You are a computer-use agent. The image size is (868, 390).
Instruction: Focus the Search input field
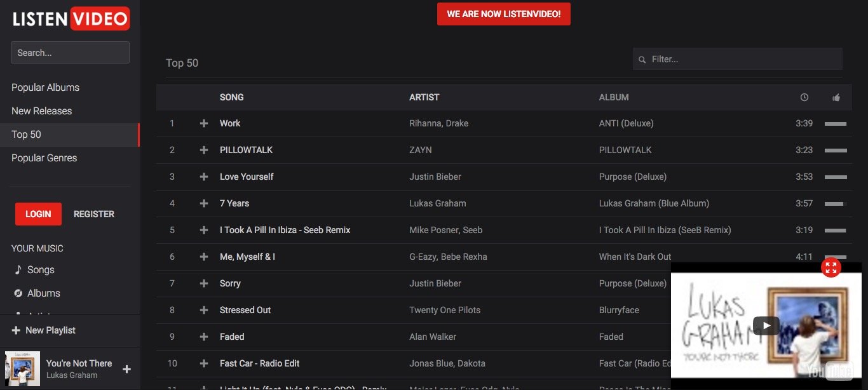[x=70, y=53]
